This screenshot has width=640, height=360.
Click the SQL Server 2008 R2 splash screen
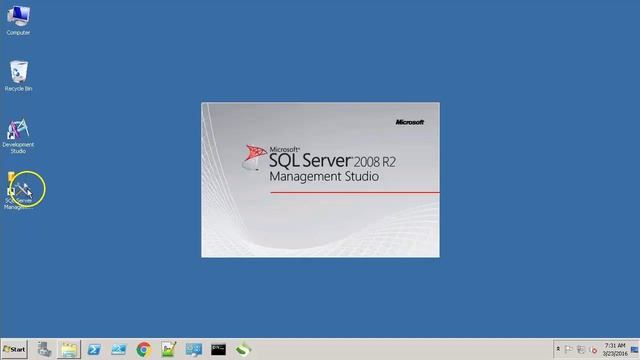click(x=320, y=180)
